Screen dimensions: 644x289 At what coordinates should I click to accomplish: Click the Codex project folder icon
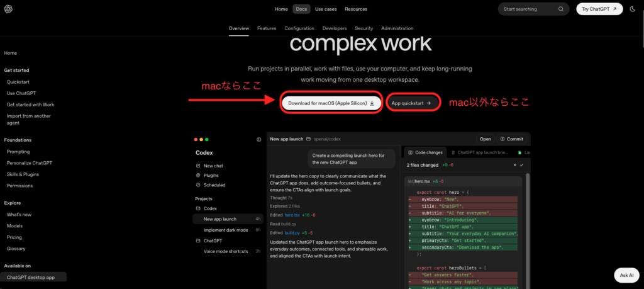coord(198,208)
